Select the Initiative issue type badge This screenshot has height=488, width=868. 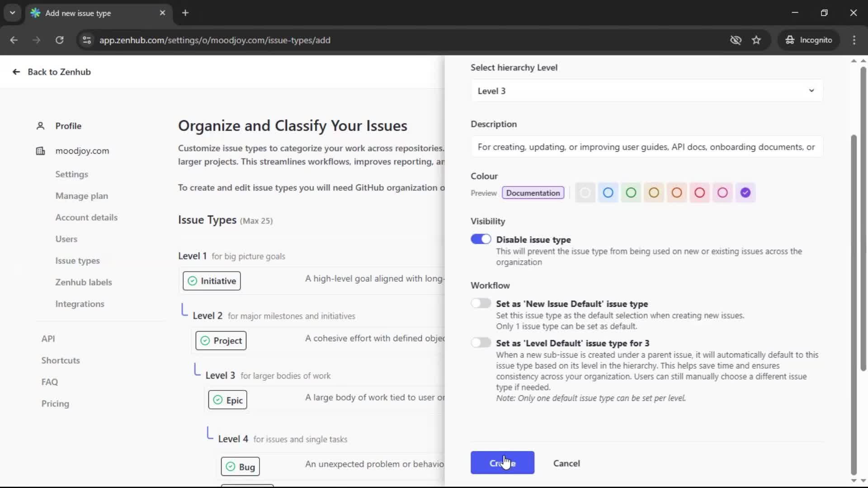click(212, 281)
